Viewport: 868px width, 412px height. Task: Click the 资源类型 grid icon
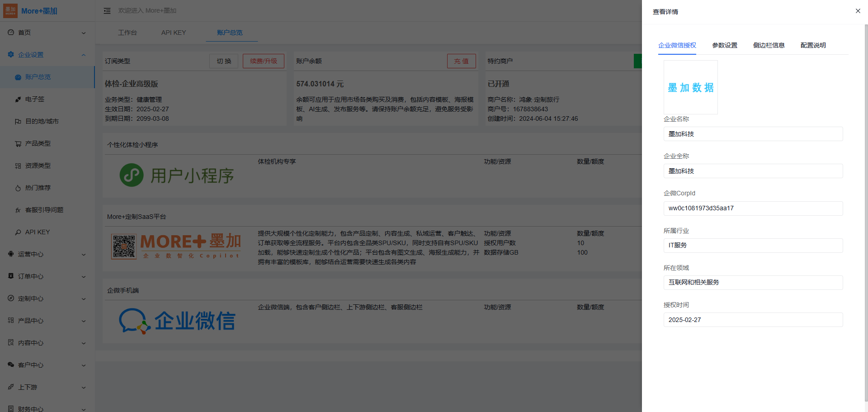18,166
